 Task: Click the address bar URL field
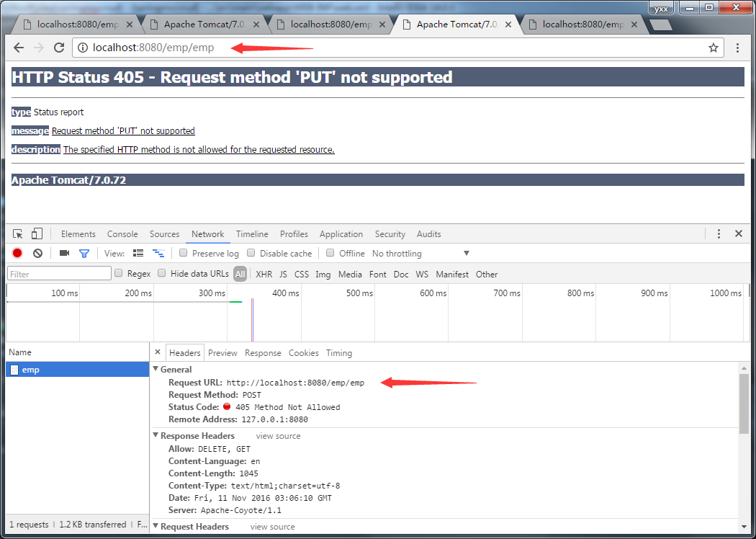pos(397,48)
